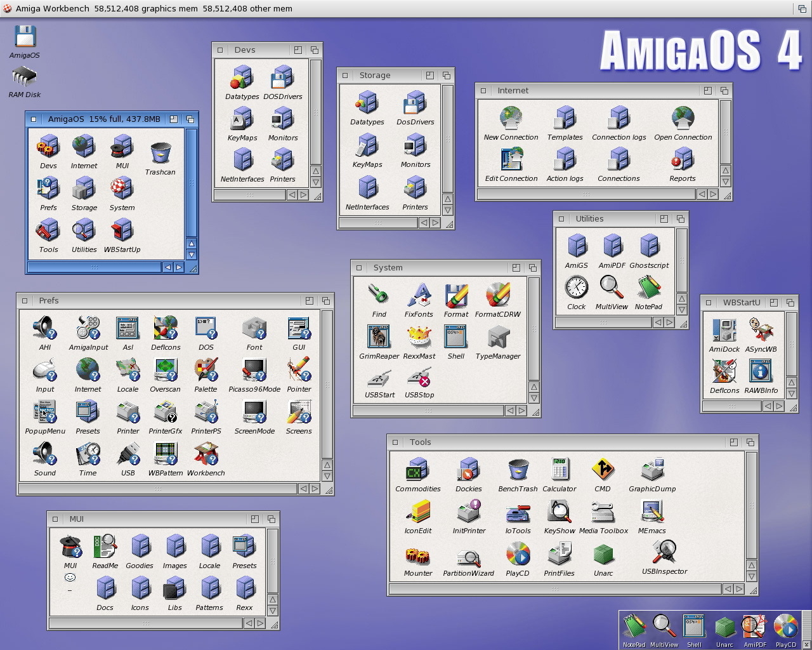This screenshot has width=812, height=650.
Task: Click down scroll arrow in Prefs window
Action: point(327,476)
